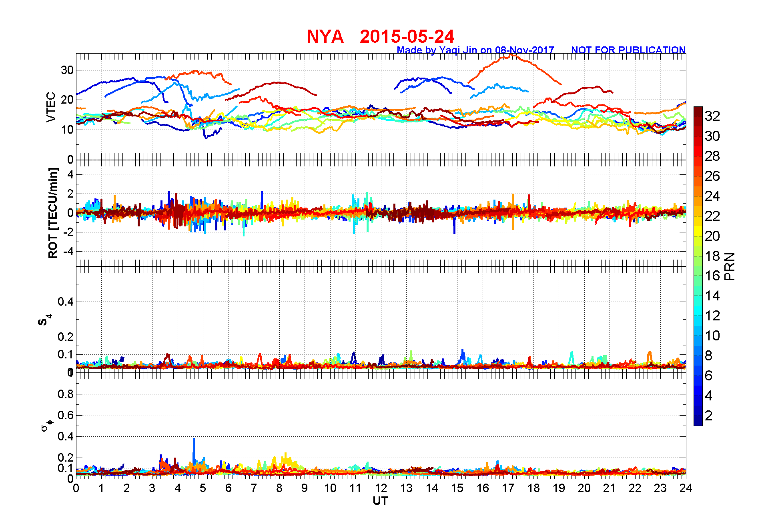762x532 pixels.
Task: Click the ROT axis tick label "4"
Action: point(70,174)
